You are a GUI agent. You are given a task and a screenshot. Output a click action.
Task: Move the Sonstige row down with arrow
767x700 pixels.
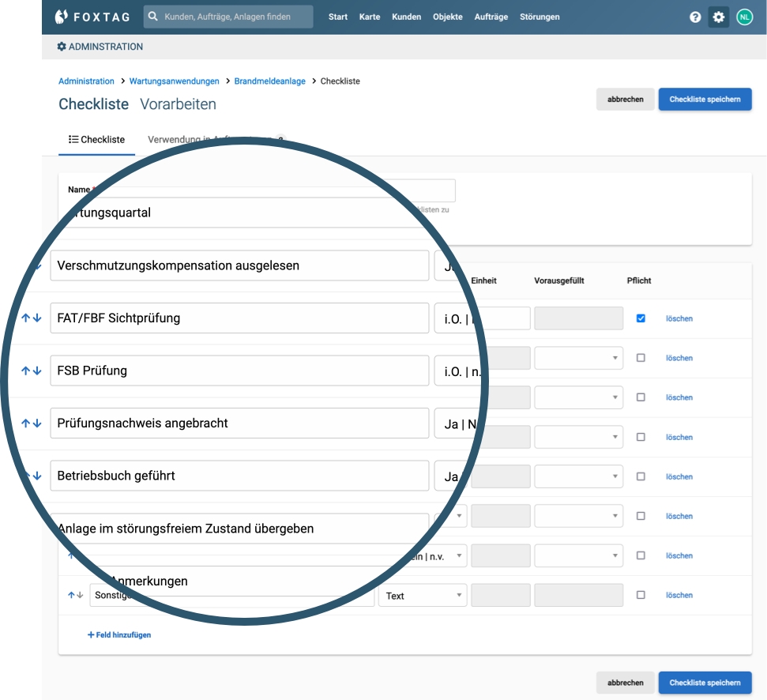tap(80, 595)
